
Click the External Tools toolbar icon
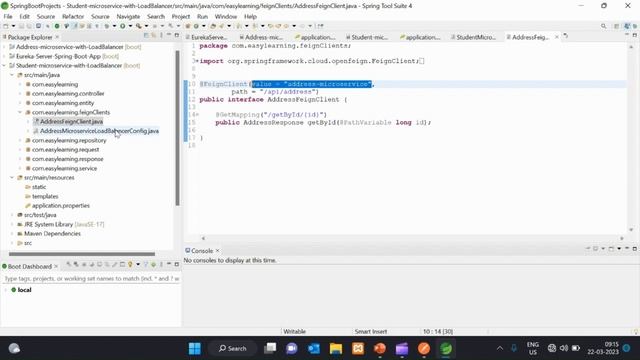[x=139, y=26]
